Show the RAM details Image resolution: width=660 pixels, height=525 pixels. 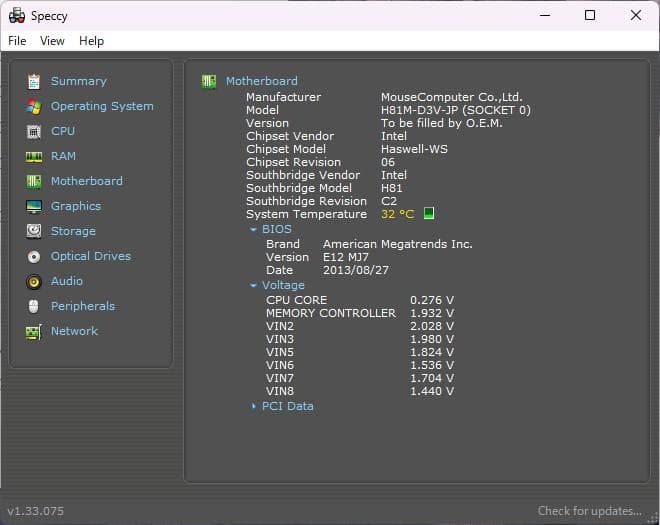click(x=63, y=156)
